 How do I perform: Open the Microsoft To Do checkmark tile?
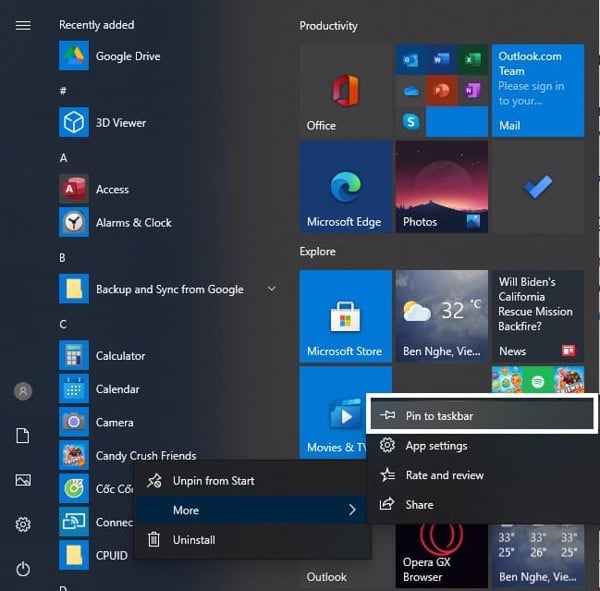[x=538, y=187]
